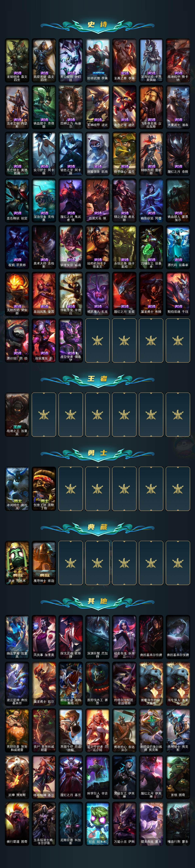The width and height of the screenshot is (195, 868).
Task: Click the first empty slot beside 虚空使者 俄洛伊
Action: click(97, 341)
